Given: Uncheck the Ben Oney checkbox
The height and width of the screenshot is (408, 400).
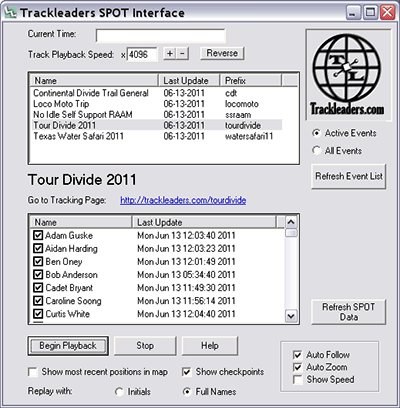Looking at the screenshot, I should pyautogui.click(x=38, y=261).
